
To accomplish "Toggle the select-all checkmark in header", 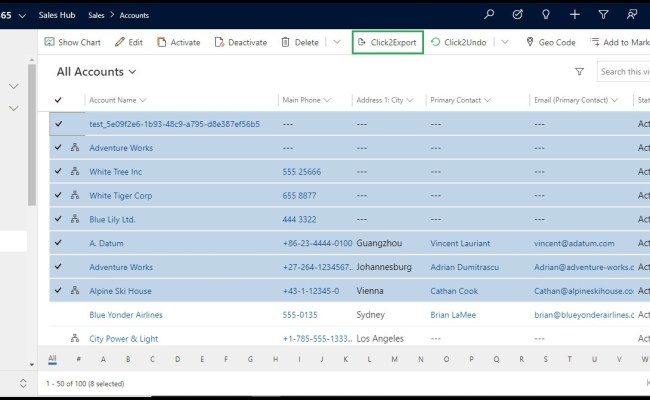I will pyautogui.click(x=58, y=100).
